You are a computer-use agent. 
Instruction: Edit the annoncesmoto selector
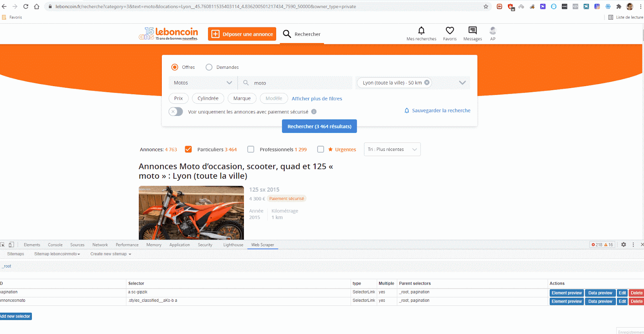pos(622,301)
